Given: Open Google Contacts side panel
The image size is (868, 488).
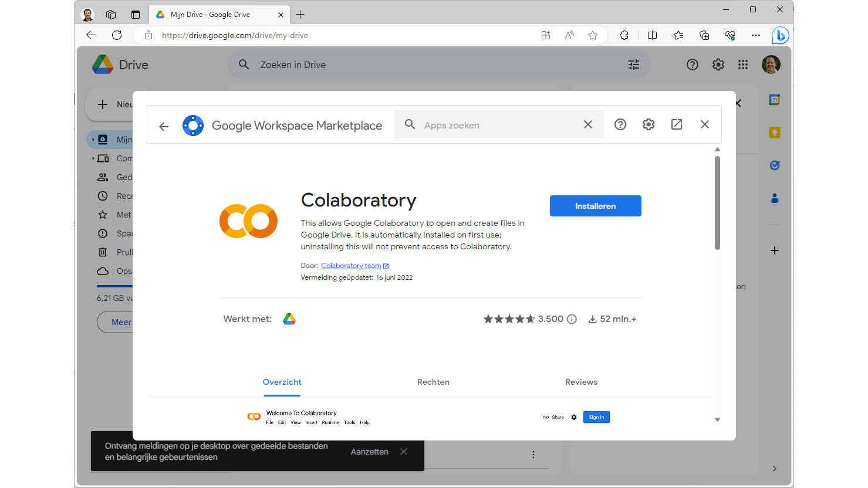Looking at the screenshot, I should click(775, 198).
